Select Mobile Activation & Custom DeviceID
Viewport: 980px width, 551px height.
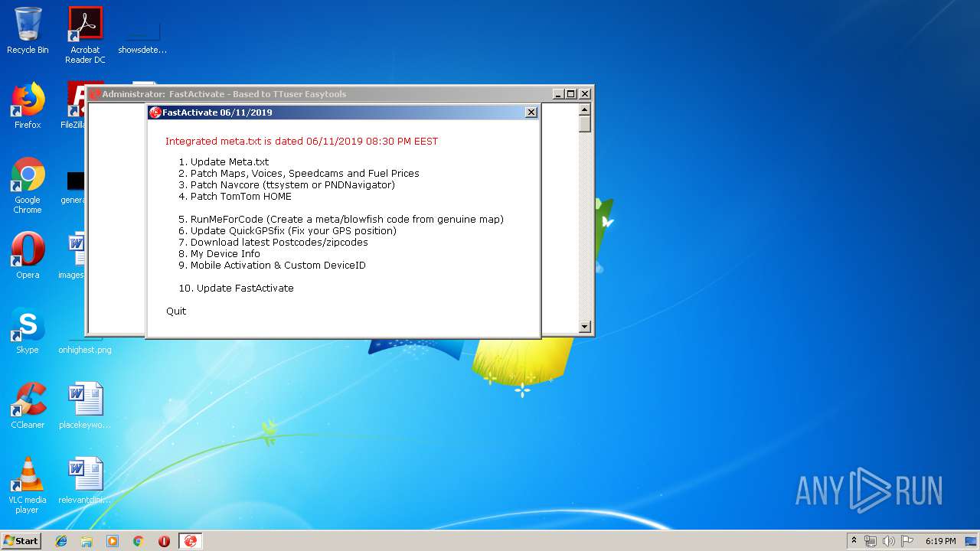[x=272, y=266]
